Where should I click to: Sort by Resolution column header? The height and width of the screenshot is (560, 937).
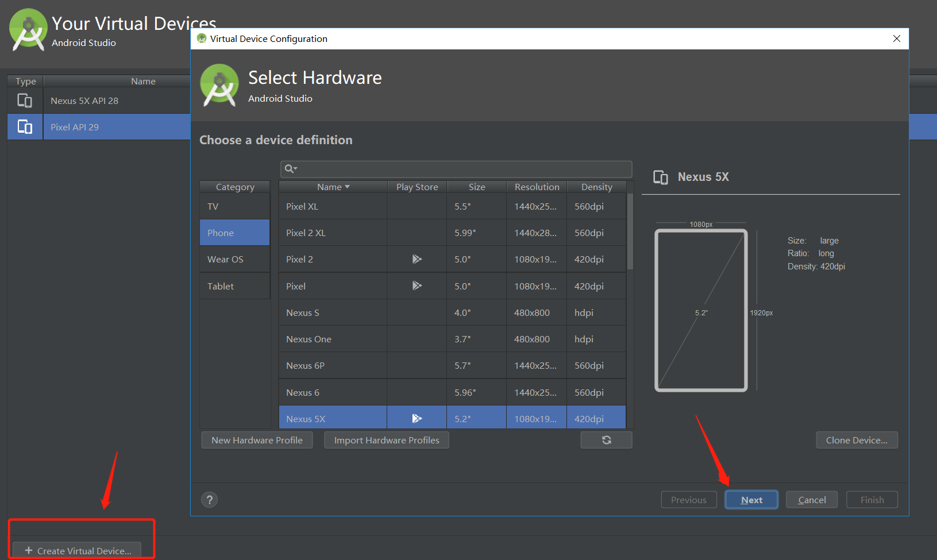pyautogui.click(x=537, y=187)
